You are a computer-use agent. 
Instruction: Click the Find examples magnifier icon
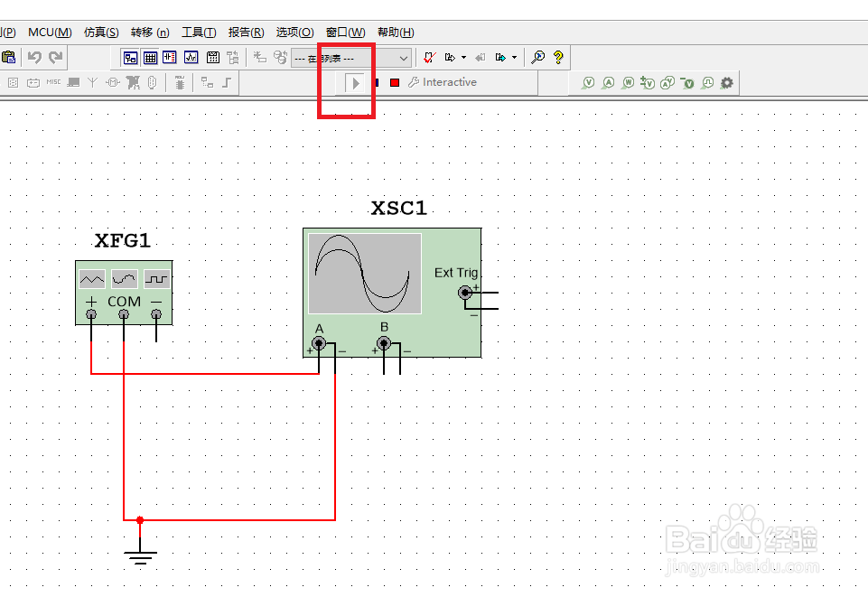click(x=537, y=58)
